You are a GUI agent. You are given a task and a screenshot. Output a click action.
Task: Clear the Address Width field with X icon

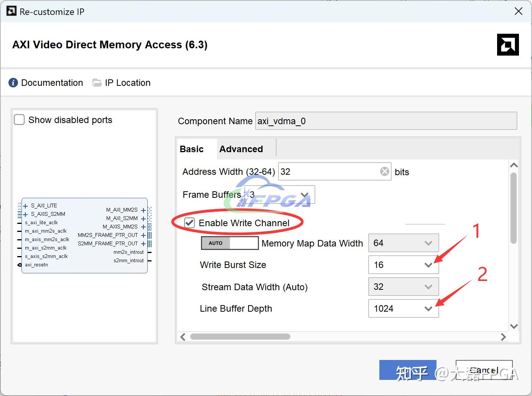[384, 171]
